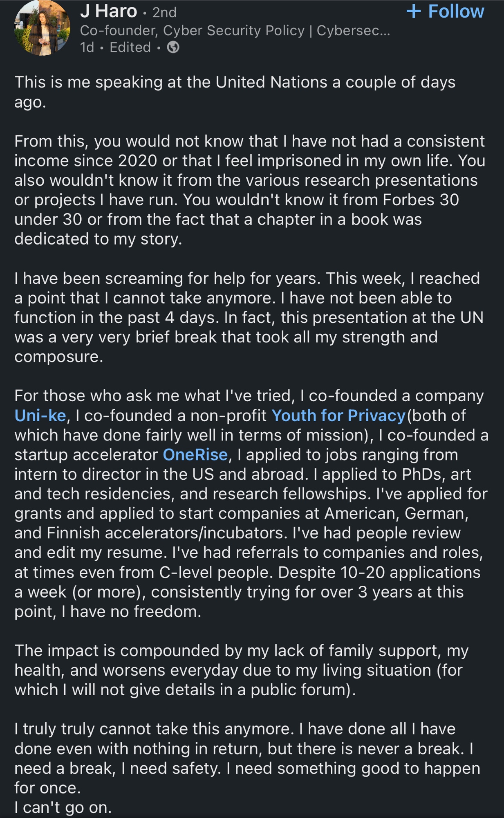
Task: Open the J Haro profile name
Action: click(x=108, y=11)
